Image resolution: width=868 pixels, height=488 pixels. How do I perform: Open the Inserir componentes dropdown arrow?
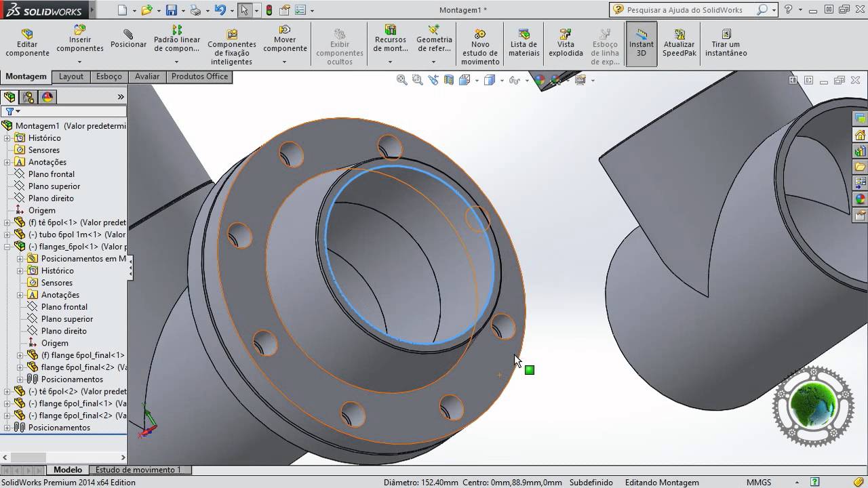click(x=80, y=62)
